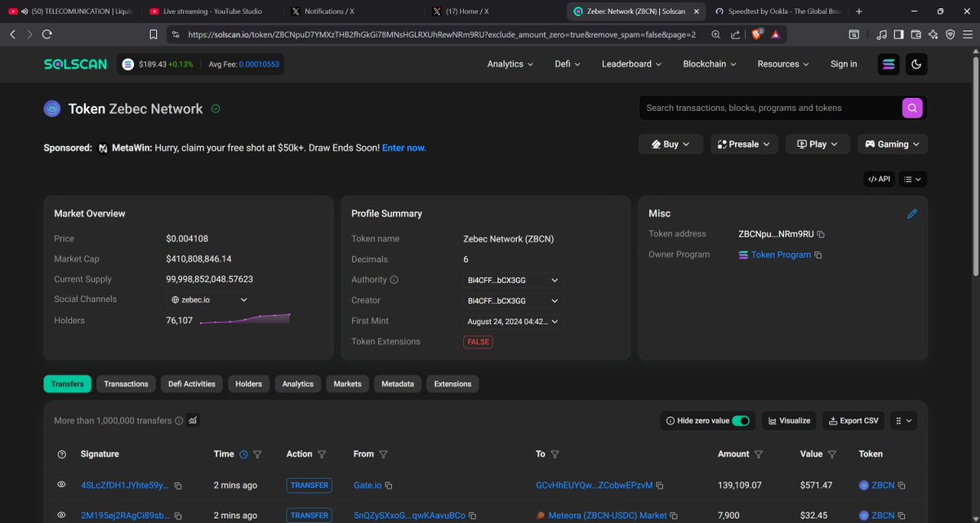
Task: Open the Gaming dropdown
Action: click(893, 144)
